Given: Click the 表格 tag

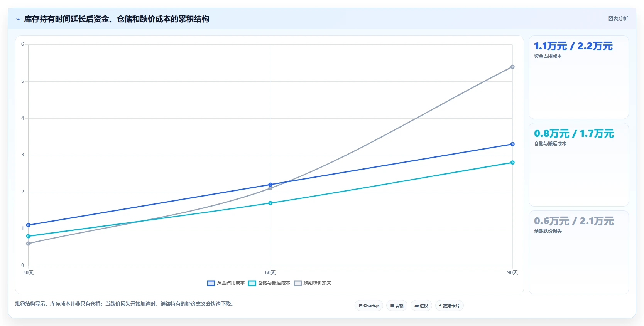Looking at the screenshot, I should tap(397, 306).
